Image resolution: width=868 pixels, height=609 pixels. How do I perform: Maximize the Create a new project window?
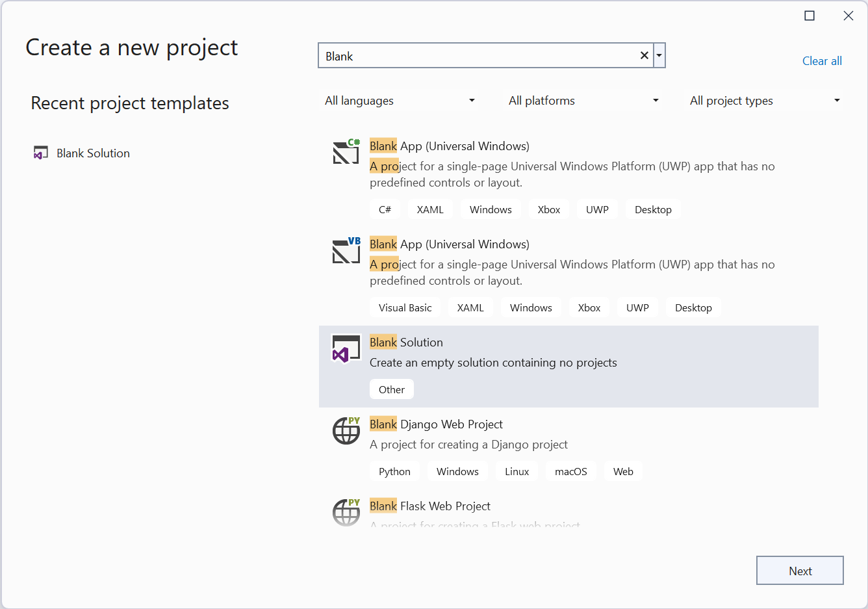[810, 16]
